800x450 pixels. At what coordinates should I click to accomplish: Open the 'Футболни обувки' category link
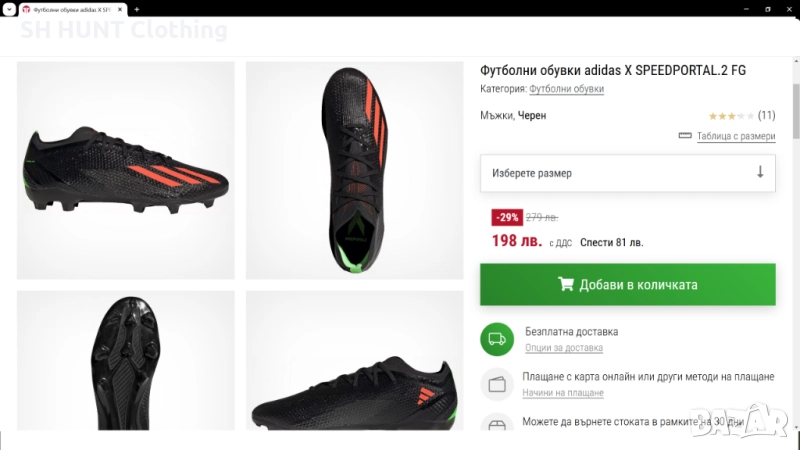click(x=566, y=89)
